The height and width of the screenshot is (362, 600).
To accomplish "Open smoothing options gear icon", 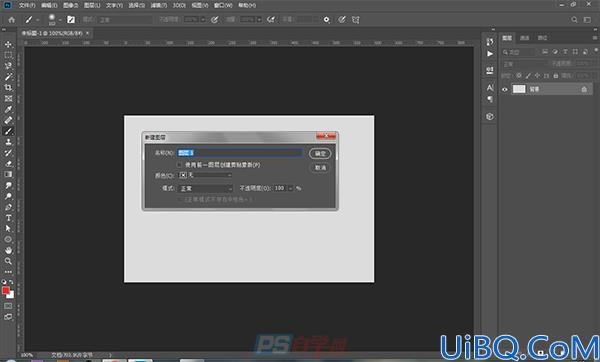I will point(326,20).
